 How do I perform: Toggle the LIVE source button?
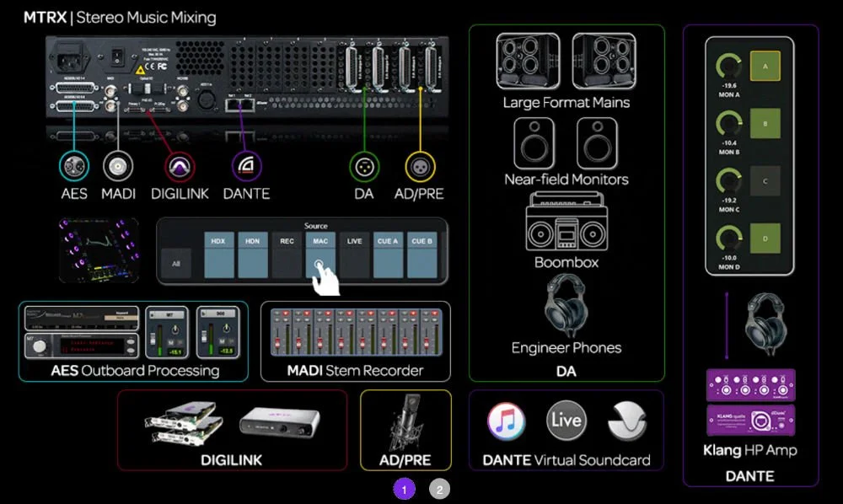tap(354, 255)
